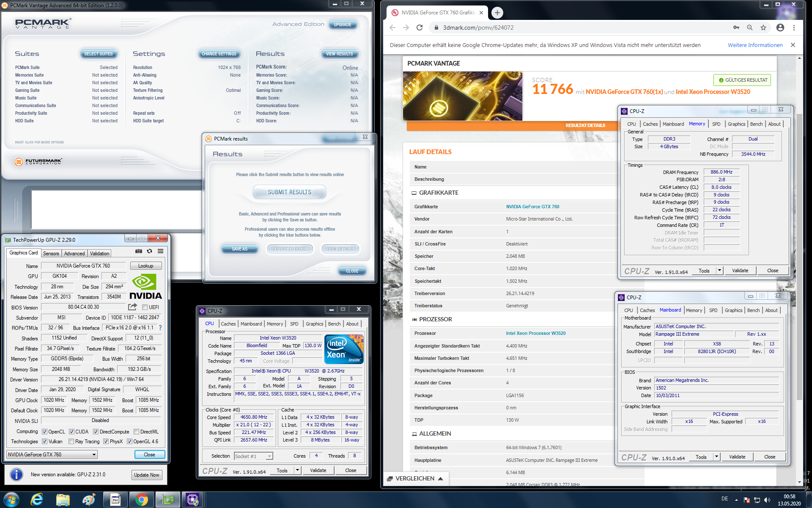The image size is (812, 508).
Task: Open the Tools dropdown arrow in the Mainboard CPU-Z window
Action: coord(716,457)
